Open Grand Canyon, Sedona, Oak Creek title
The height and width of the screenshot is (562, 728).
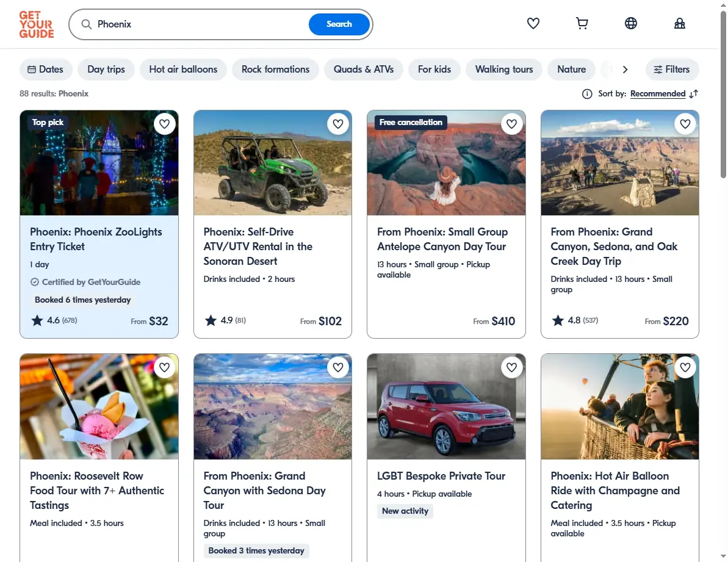(x=614, y=247)
